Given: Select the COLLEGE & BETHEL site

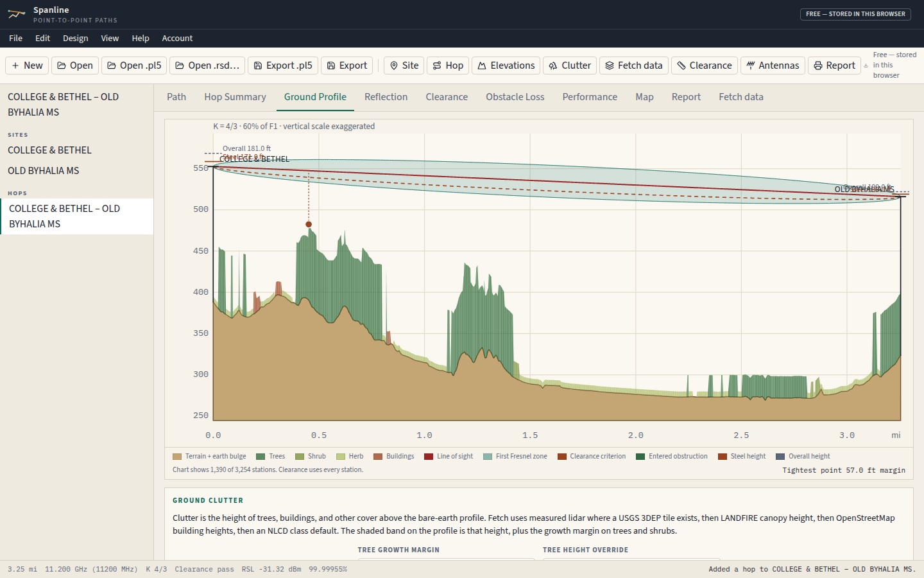Looking at the screenshot, I should [77, 150].
